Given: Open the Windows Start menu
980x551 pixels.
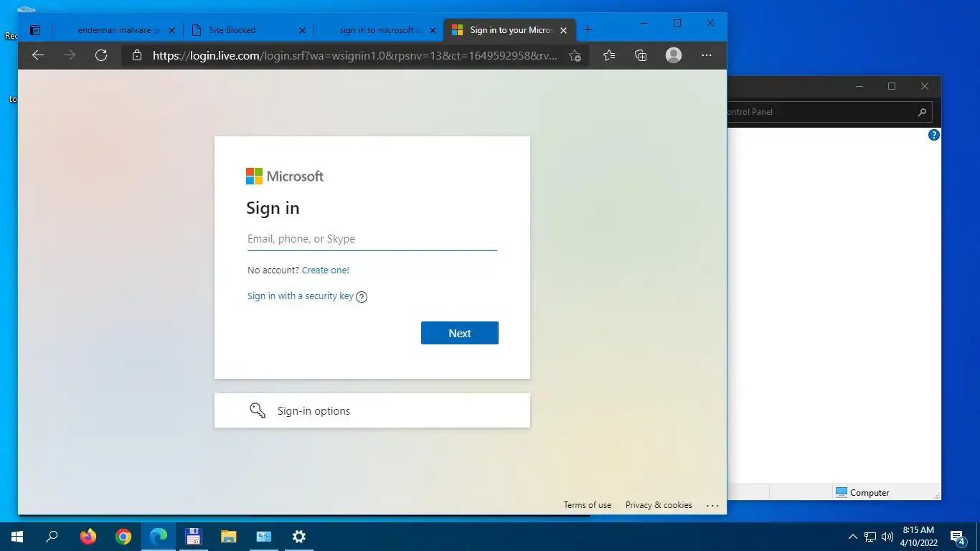Looking at the screenshot, I should (x=17, y=536).
